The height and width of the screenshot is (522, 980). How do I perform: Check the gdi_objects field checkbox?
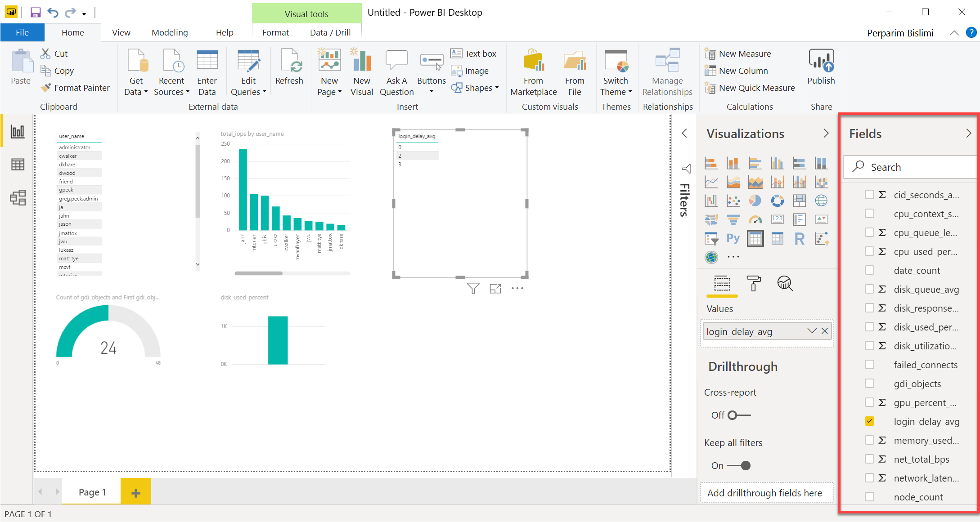[x=869, y=384]
